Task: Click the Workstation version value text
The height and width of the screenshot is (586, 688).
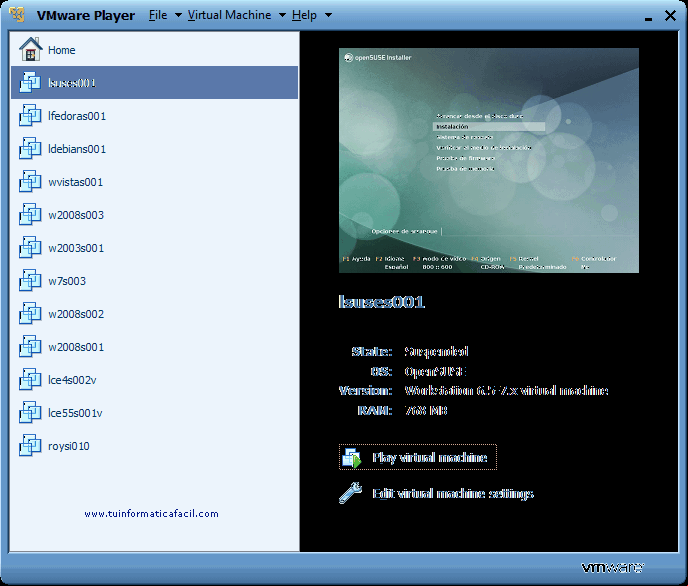Action: tap(506, 390)
